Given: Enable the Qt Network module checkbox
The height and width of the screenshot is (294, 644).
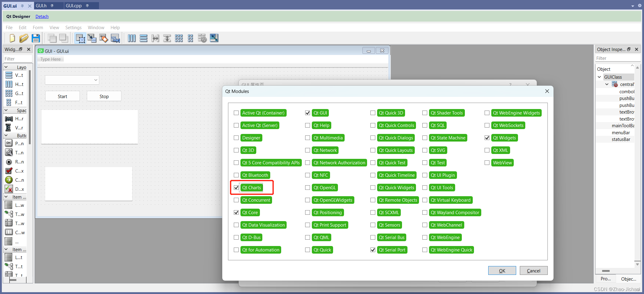Looking at the screenshot, I should coord(308,150).
